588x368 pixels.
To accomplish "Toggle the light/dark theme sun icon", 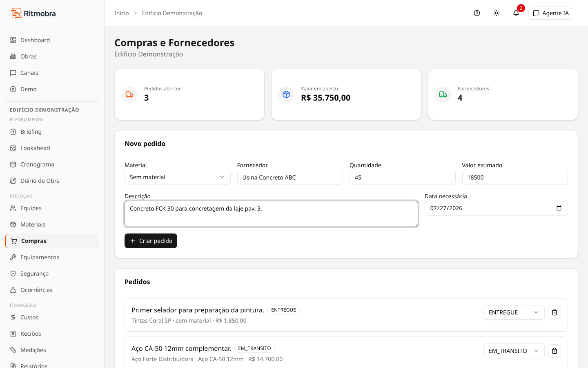I will point(497,13).
